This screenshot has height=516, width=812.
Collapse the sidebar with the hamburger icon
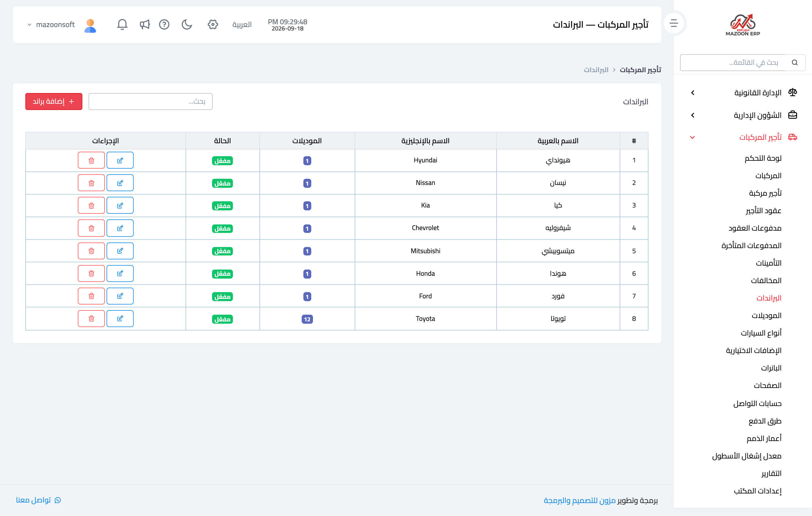pyautogui.click(x=674, y=23)
